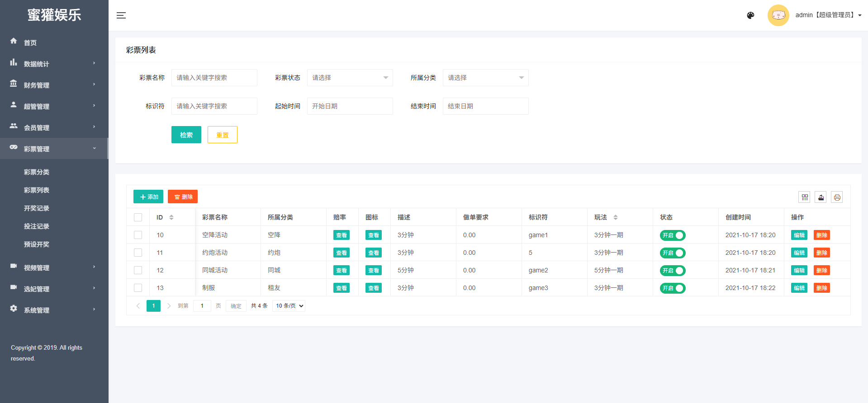The width and height of the screenshot is (868, 403).
Task: Click the export icon above the table
Action: point(821,197)
